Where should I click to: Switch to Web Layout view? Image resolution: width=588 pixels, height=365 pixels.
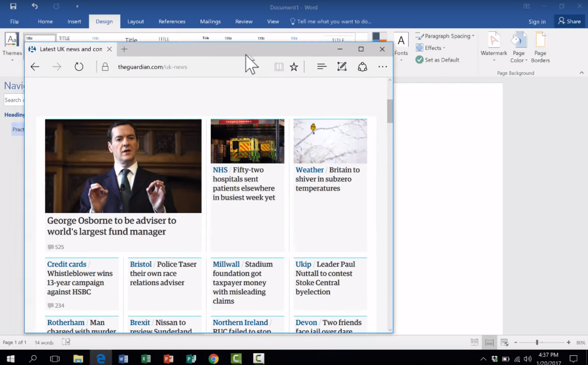(x=504, y=342)
